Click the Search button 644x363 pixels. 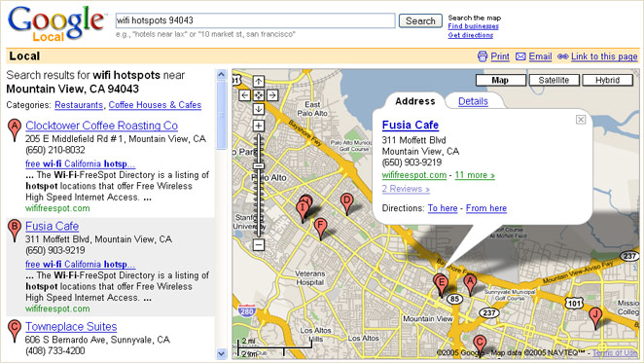[x=420, y=20]
